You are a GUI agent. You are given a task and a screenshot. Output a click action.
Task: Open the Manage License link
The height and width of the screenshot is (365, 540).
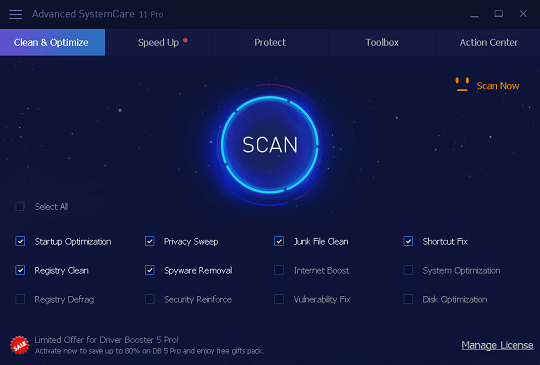(497, 345)
